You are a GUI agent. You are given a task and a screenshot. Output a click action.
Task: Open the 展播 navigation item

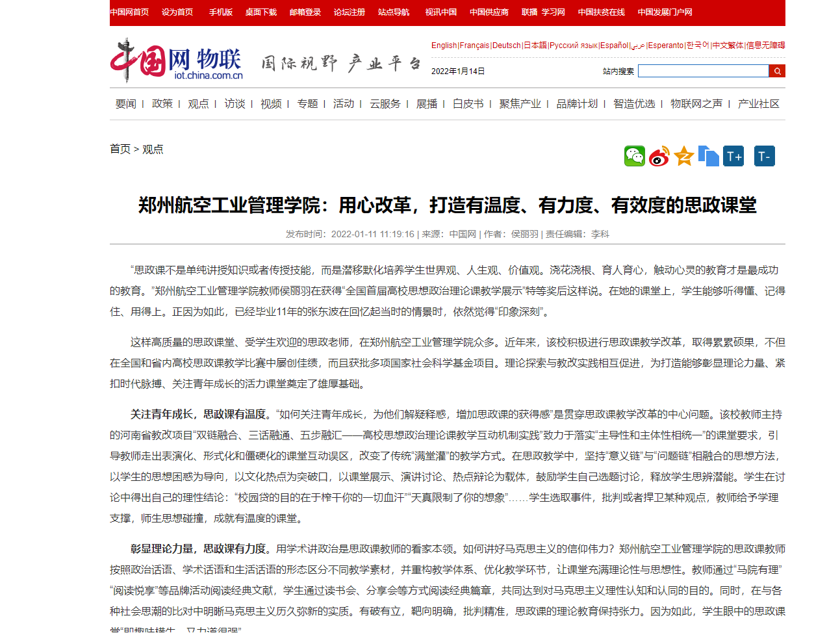click(427, 104)
